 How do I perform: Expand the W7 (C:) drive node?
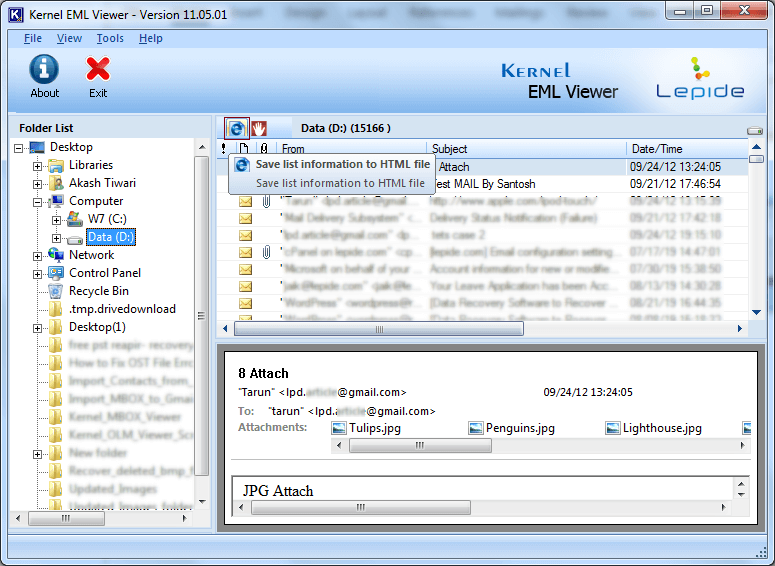[56, 220]
